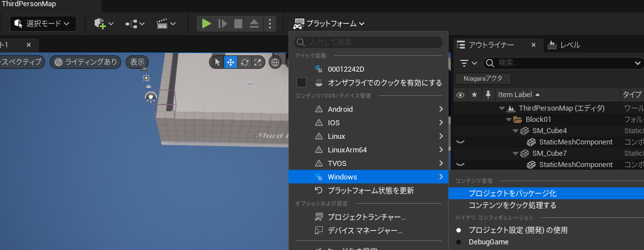Viewport: 644px width, 250px height.
Task: Select the SM_Cube7 actor row
Action: click(549, 153)
